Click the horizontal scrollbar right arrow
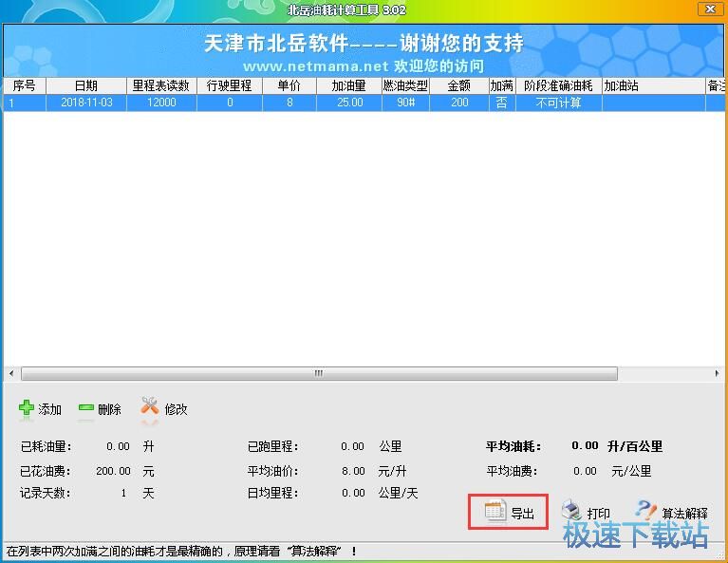This screenshot has height=563, width=728. [x=717, y=373]
